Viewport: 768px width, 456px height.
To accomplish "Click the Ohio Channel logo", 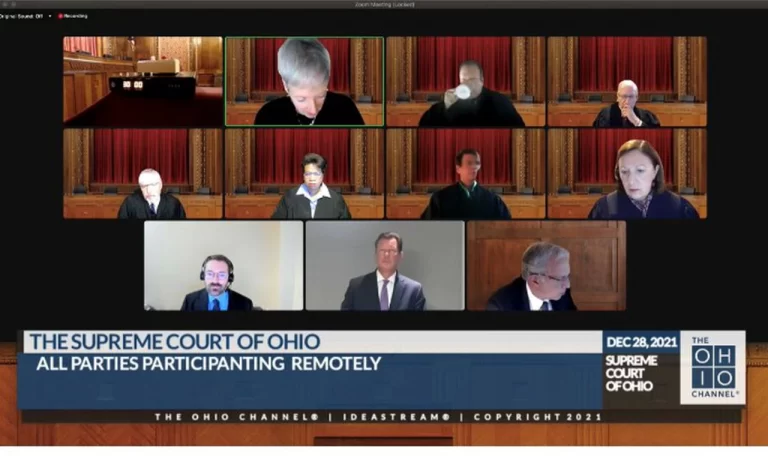I will (x=713, y=367).
